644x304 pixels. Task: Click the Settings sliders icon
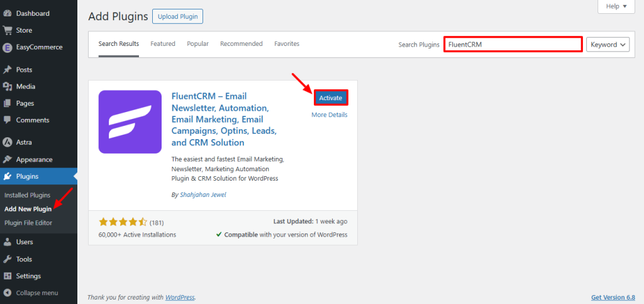click(7, 276)
